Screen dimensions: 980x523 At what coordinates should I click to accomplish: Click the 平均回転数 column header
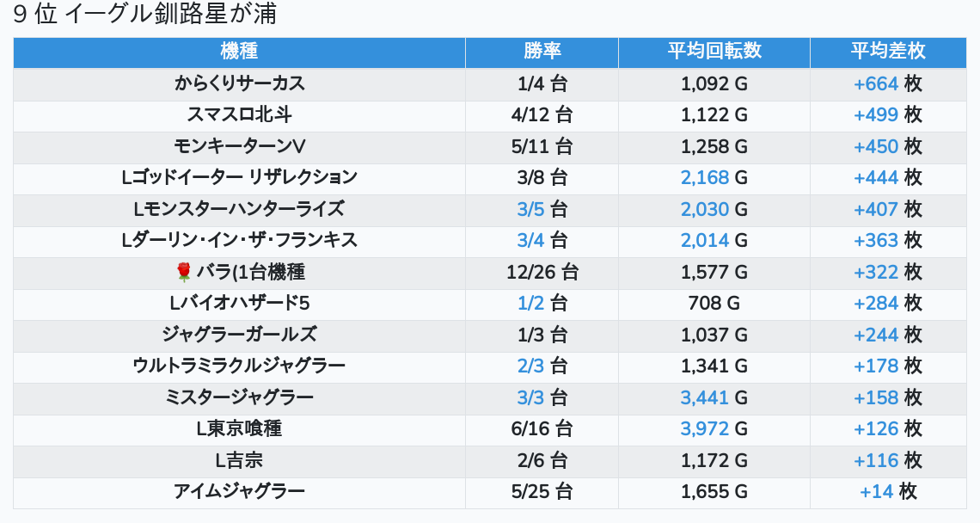tap(714, 52)
